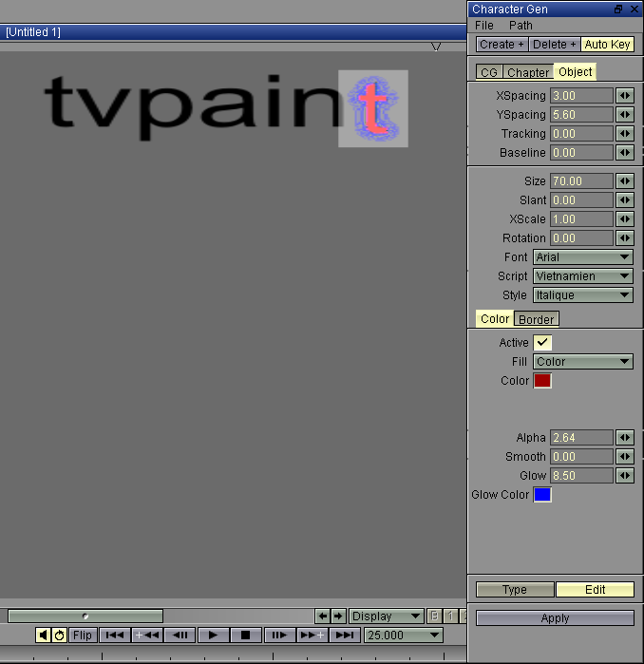This screenshot has width=644, height=664.
Task: Click the YSpacing value field 5.60
Action: (581, 115)
